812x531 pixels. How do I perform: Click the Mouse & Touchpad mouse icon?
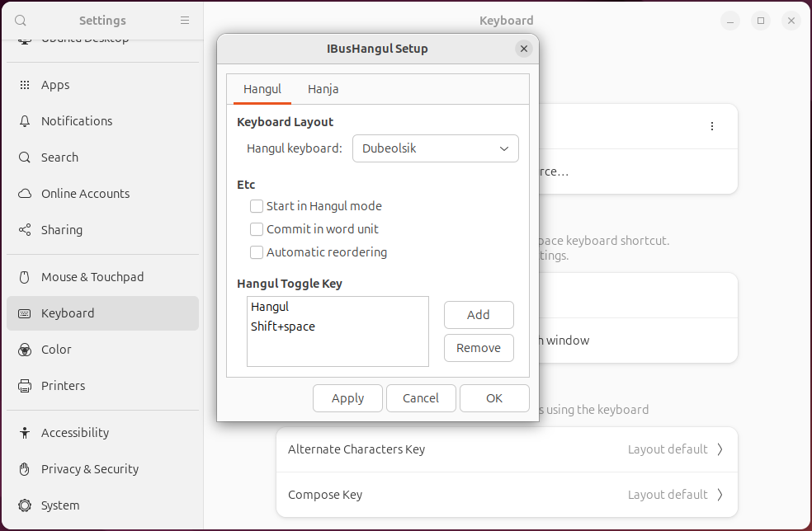(24, 277)
